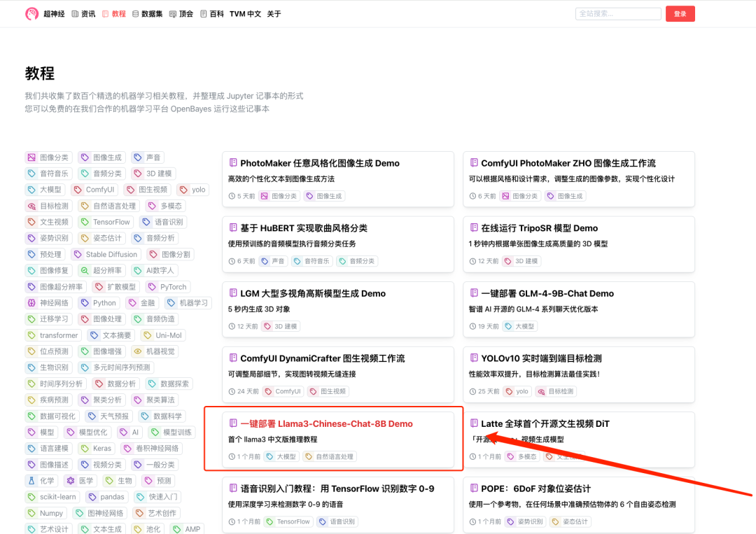756x534 pixels.
Task: Open 在线运行 TripoSR 模型 Demo tutorial
Action: (x=539, y=228)
